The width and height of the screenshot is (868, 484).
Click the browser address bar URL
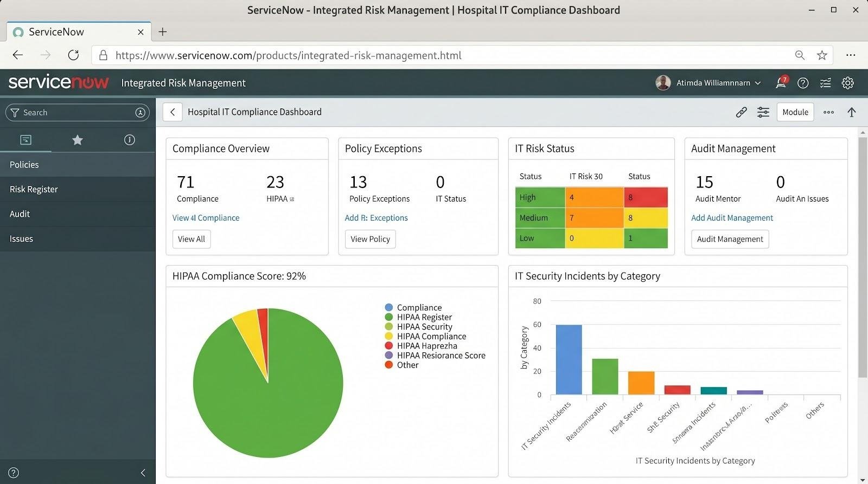click(288, 55)
